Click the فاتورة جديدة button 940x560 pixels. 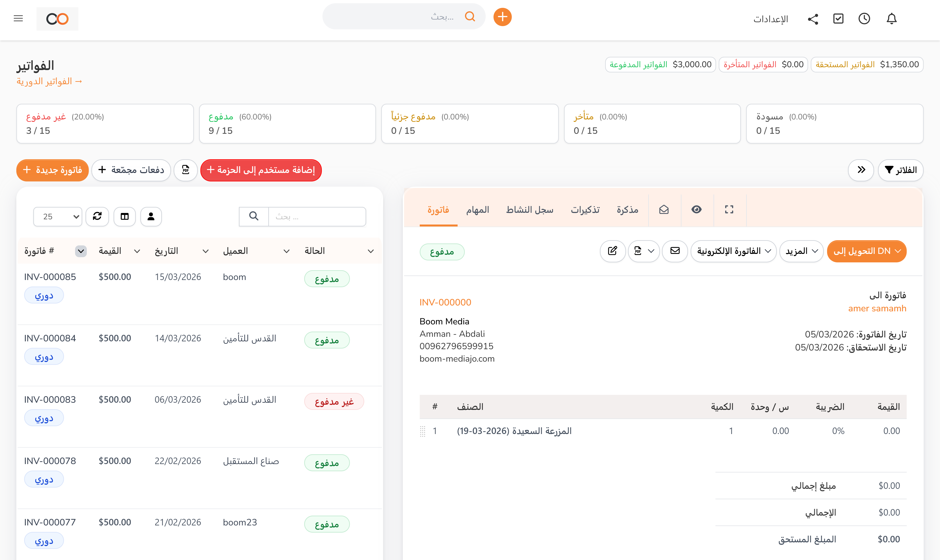(x=52, y=170)
